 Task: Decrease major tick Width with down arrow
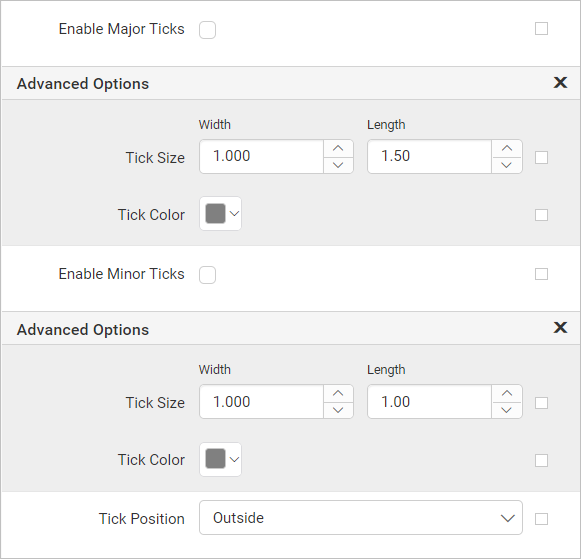click(338, 165)
